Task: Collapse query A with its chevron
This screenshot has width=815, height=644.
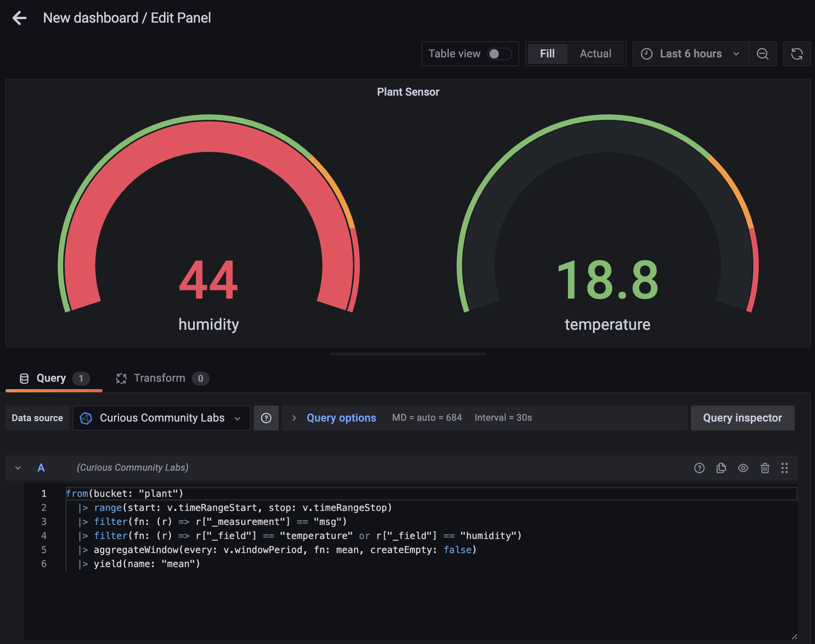Action: 18,468
